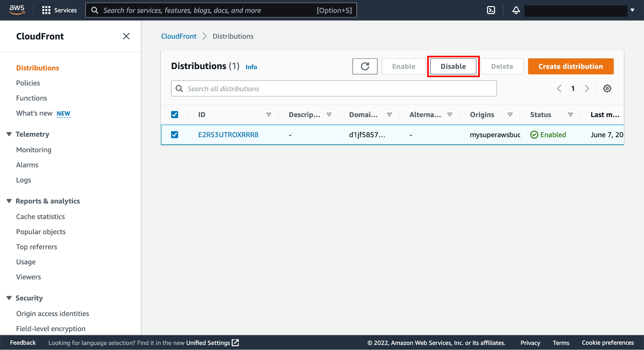This screenshot has width=644, height=350.
Task: Uncheck the E2RS3UTROXRRR8 row checkbox
Action: 175,135
